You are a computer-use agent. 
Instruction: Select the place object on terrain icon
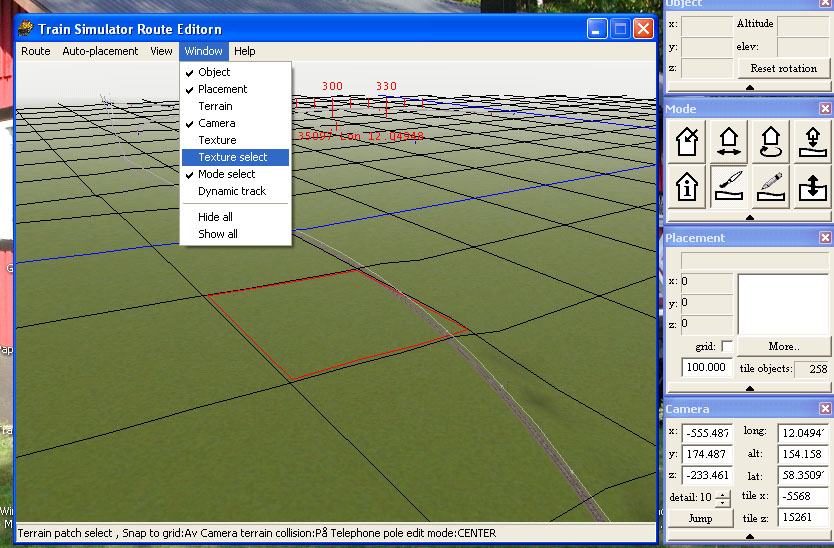coord(812,142)
